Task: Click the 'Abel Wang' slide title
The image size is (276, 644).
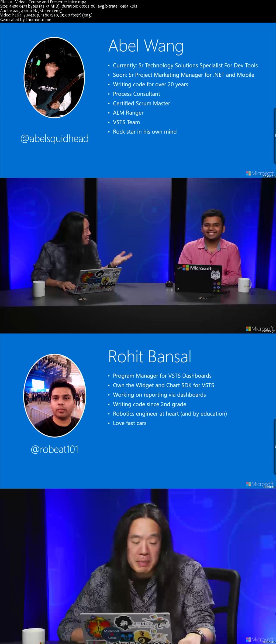Action: pyautogui.click(x=146, y=46)
